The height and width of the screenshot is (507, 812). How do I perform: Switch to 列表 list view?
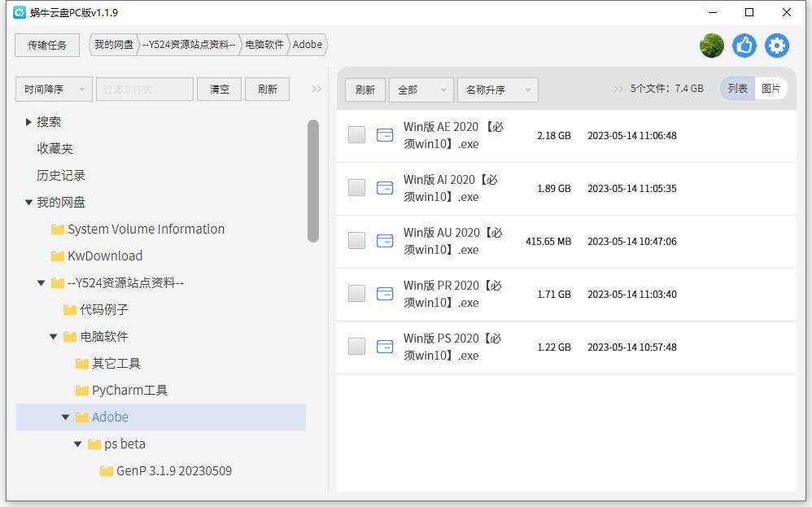click(737, 89)
